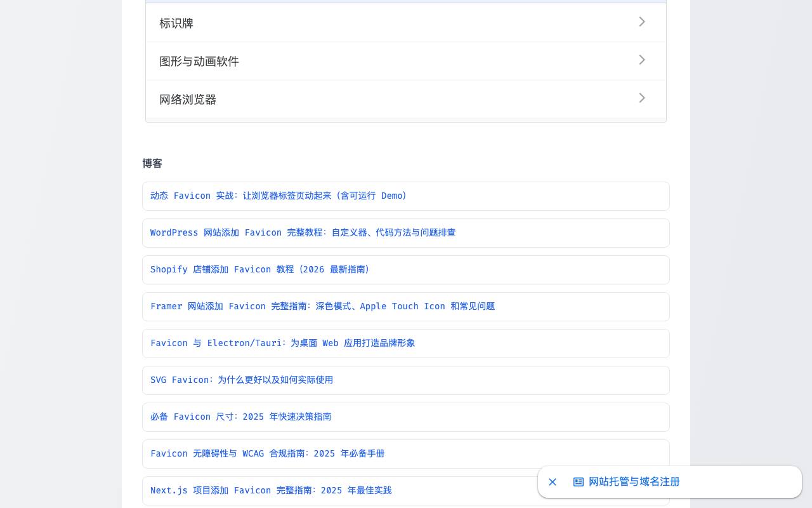Open 必备 Favicon 尺寸 2025 guide

click(x=240, y=417)
